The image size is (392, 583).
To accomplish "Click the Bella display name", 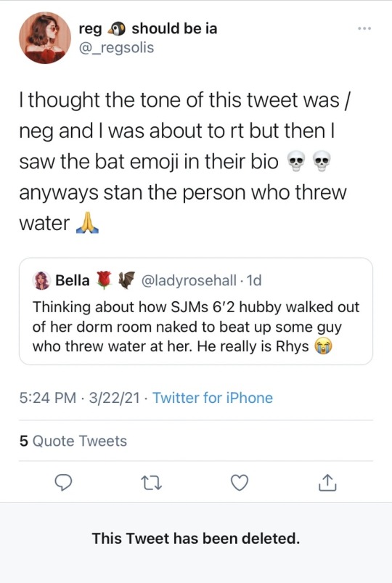I will coord(72,280).
